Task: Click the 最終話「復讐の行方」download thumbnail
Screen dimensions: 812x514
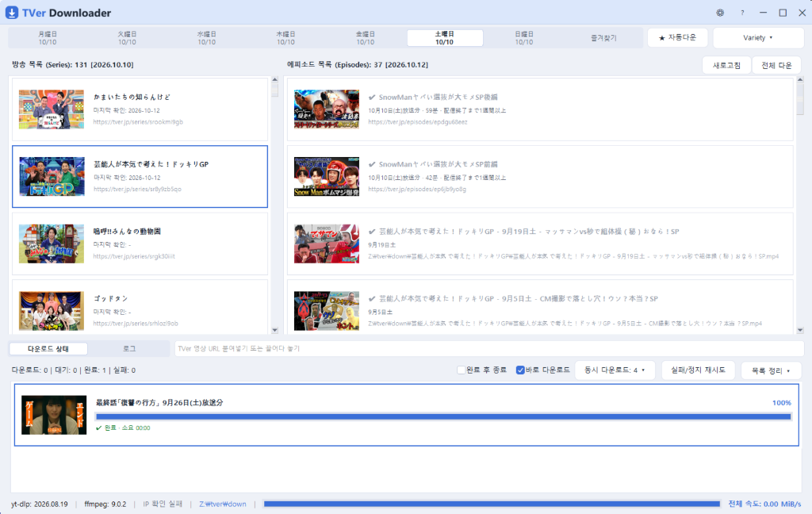Action: click(54, 415)
